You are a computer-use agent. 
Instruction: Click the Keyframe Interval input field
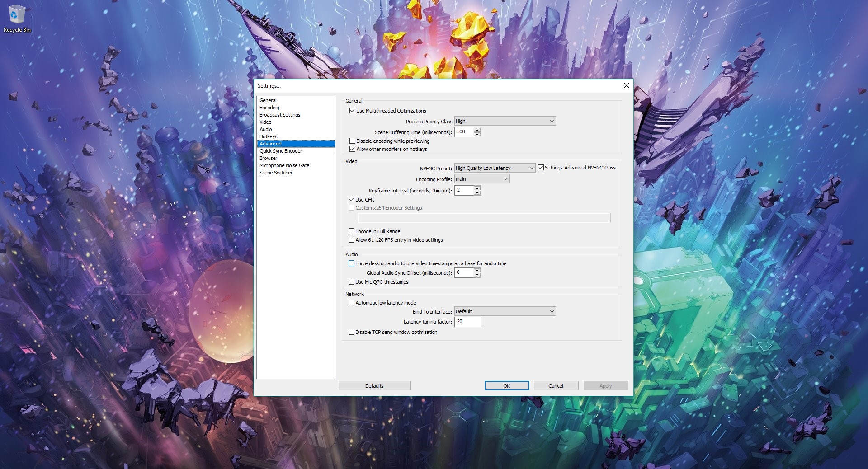[464, 190]
